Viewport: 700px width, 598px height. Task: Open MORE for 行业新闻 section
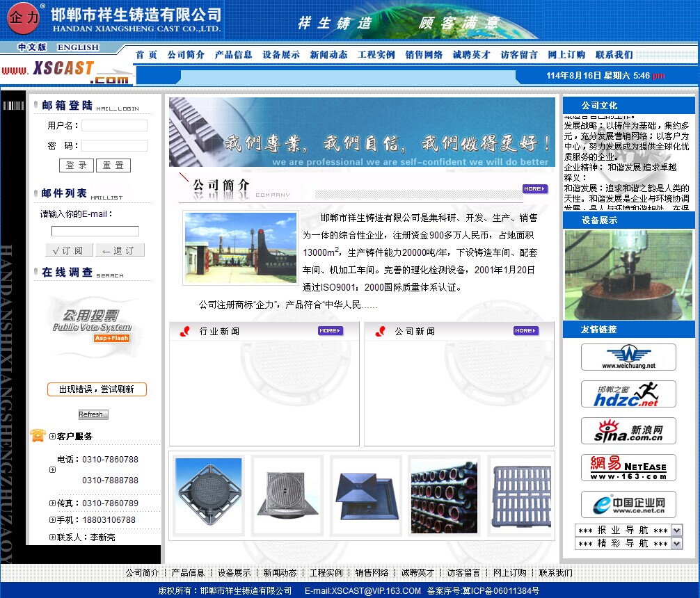pos(331,331)
